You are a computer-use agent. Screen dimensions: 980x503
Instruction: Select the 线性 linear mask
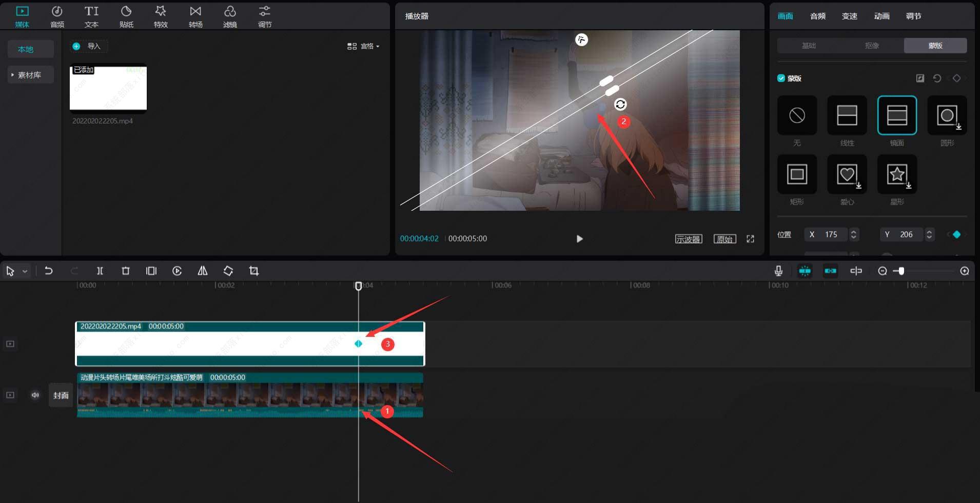[847, 115]
